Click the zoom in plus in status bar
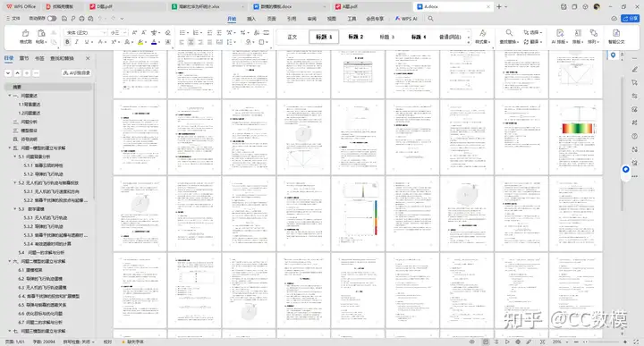This screenshot has width=644, height=346. point(625,342)
